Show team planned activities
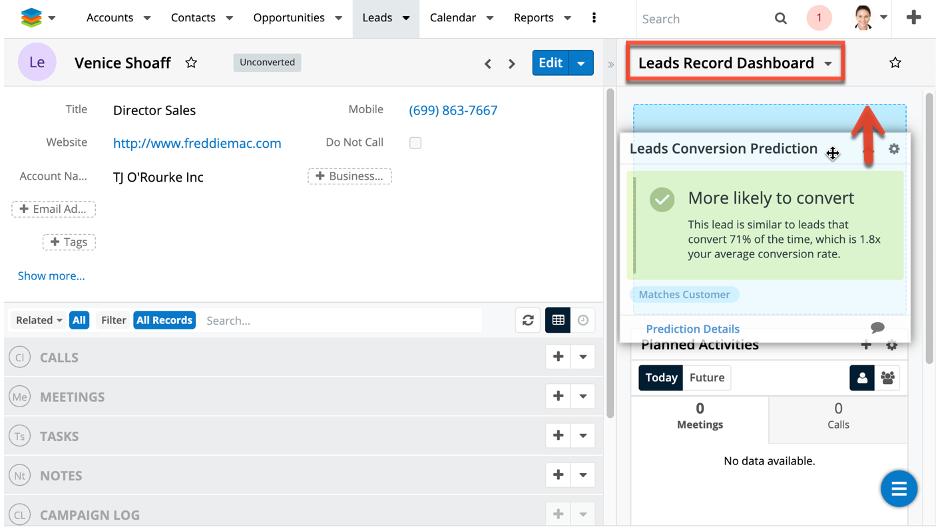Image resolution: width=936 pixels, height=528 pixels. 888,378
